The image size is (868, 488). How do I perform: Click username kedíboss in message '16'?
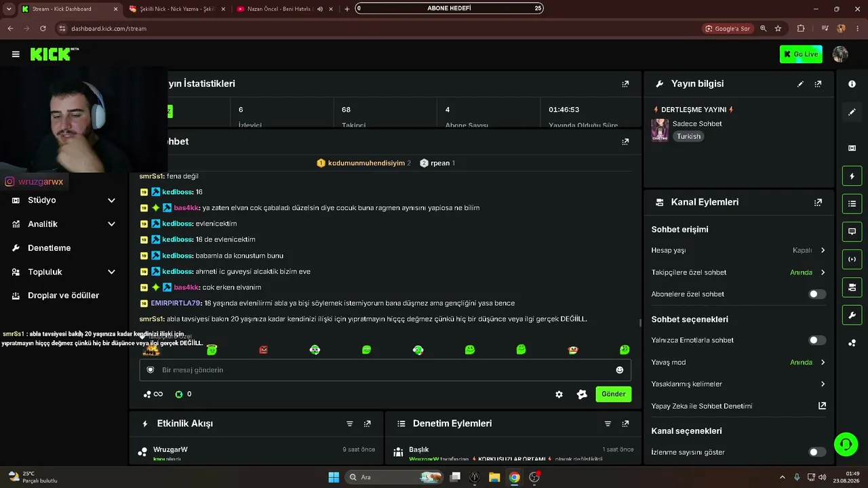pos(177,192)
